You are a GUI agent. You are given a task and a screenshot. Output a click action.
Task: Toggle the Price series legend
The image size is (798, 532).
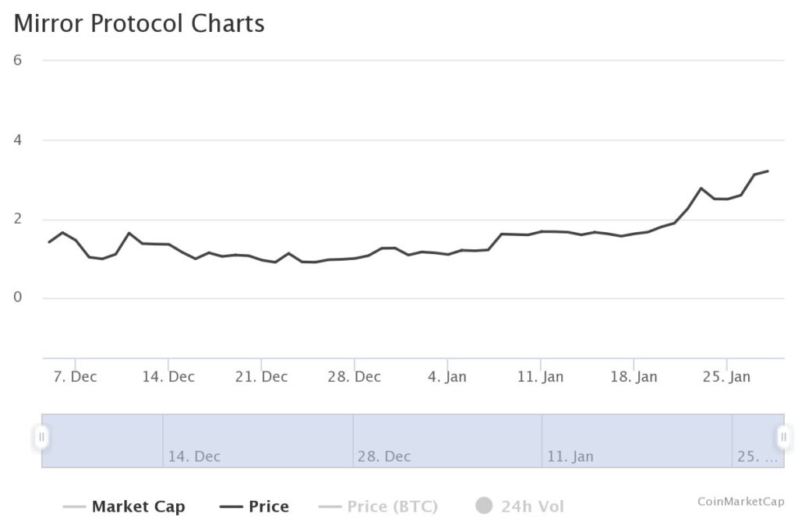coord(269,507)
